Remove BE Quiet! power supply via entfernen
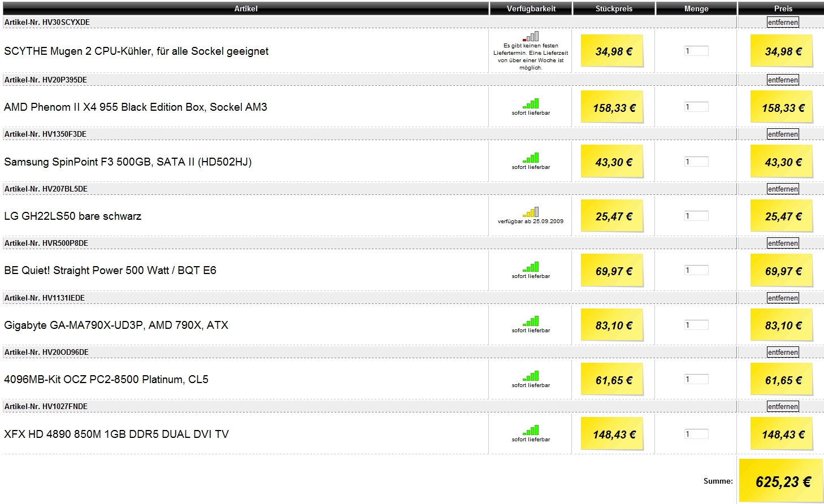The height and width of the screenshot is (504, 824). pyautogui.click(x=783, y=243)
